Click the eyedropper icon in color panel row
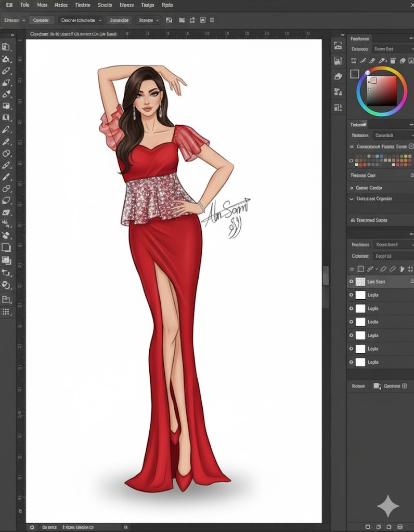Viewport: 414px width, 532px height. tap(382, 61)
